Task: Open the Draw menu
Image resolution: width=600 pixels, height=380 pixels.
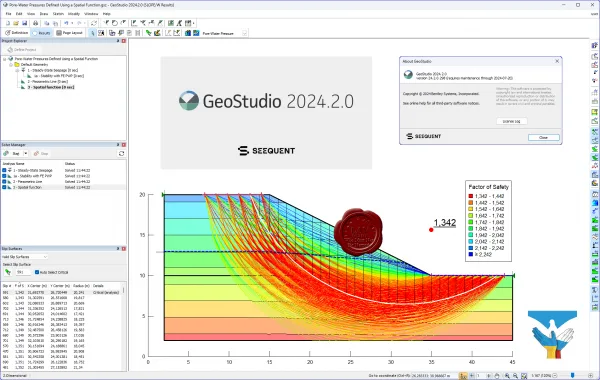Action: click(44, 14)
